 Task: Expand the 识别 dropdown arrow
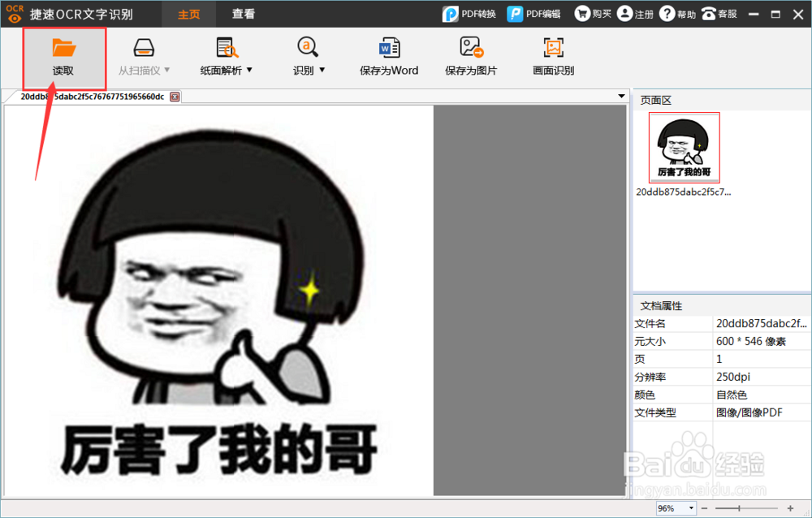(323, 70)
